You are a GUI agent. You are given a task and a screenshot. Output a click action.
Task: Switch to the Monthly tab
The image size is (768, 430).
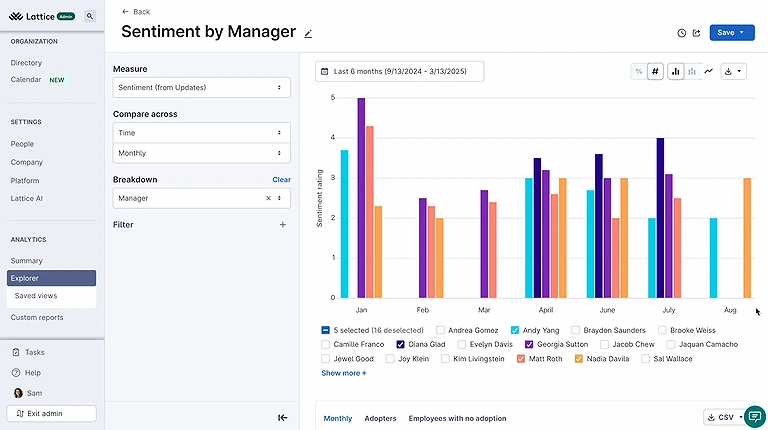tap(338, 418)
